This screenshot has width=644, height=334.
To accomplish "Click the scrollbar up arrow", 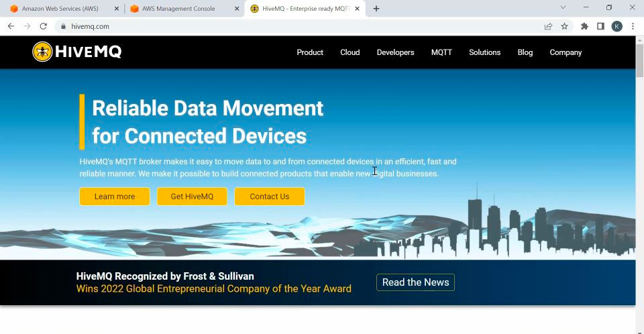I will coord(639,40).
